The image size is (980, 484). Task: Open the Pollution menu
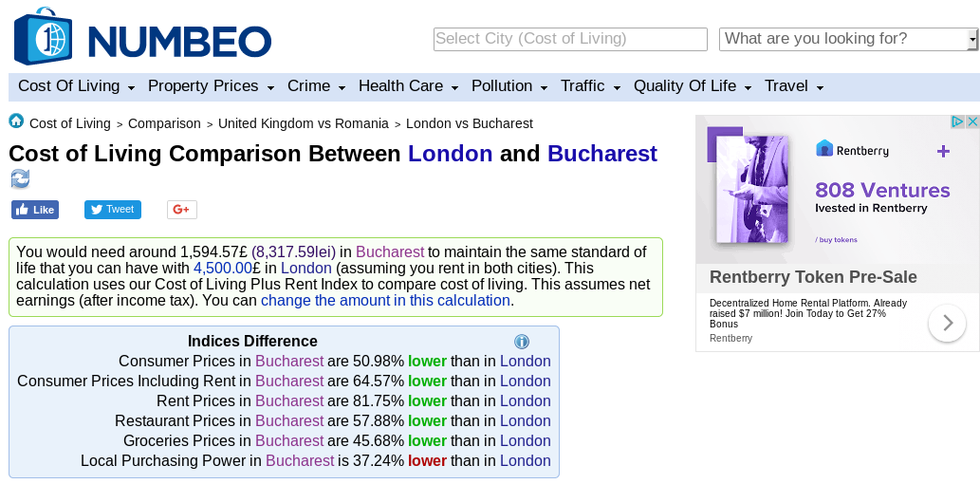pos(509,86)
